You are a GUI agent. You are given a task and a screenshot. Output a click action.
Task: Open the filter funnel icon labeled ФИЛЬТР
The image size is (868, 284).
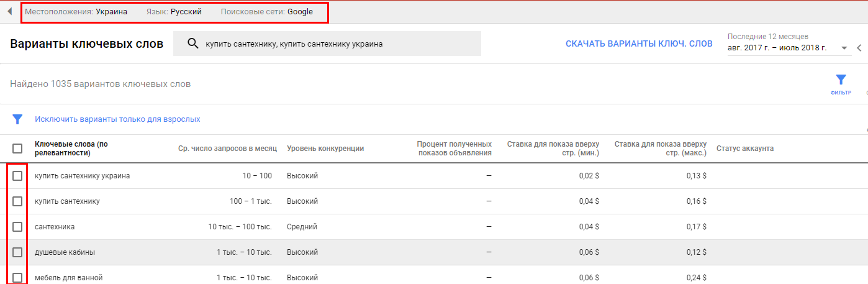pos(841,83)
